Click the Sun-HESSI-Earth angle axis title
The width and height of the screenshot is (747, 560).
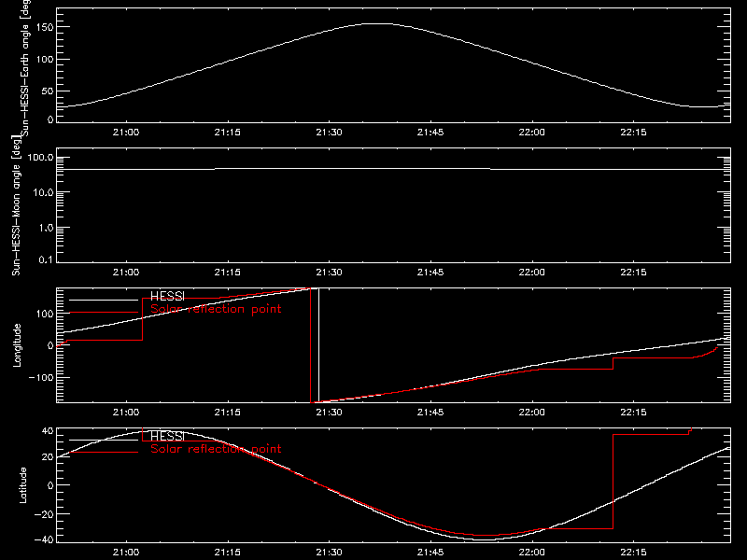(25, 67)
